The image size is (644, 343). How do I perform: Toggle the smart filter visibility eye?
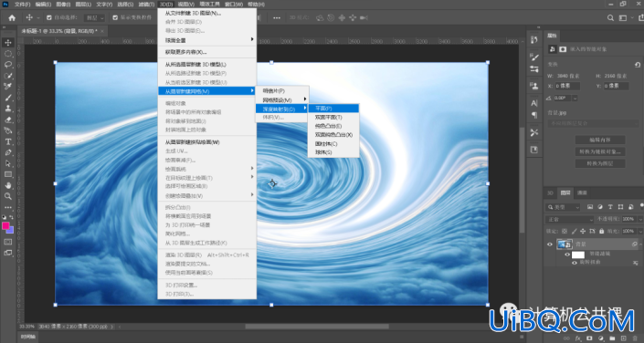(x=567, y=255)
